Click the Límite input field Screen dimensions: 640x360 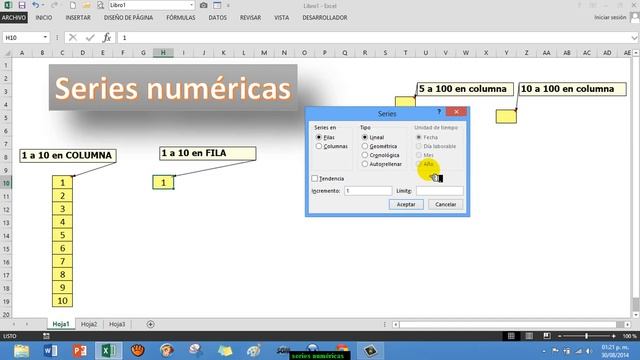click(440, 191)
